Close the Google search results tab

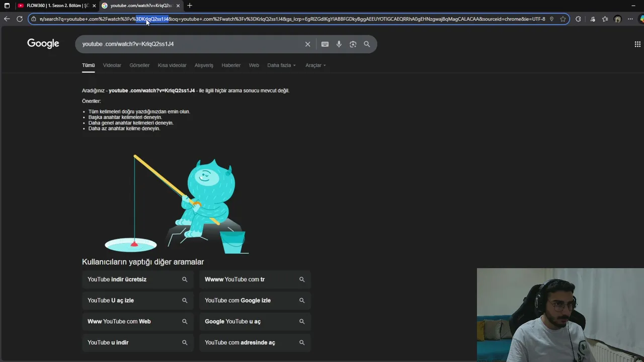coord(178,6)
